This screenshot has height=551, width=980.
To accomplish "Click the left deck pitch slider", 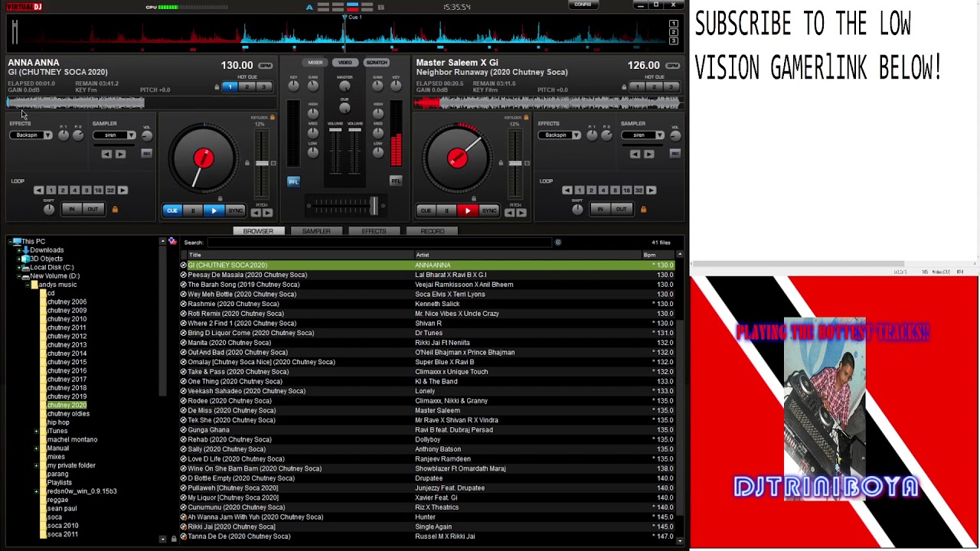I will coord(262,164).
